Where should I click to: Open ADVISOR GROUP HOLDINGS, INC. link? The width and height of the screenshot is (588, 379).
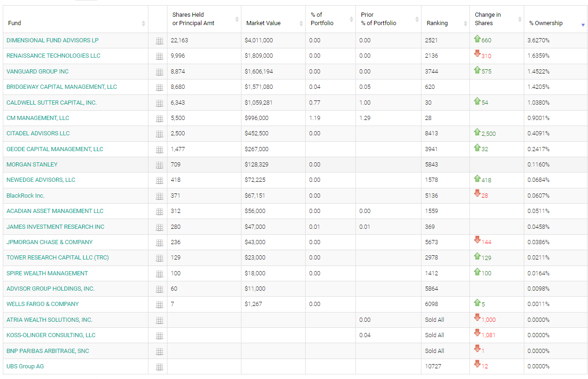pos(50,289)
